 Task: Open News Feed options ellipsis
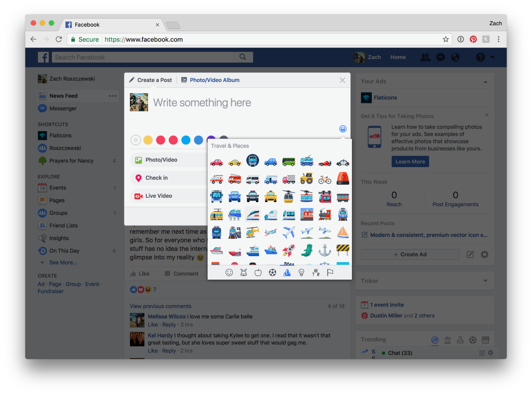(x=113, y=96)
